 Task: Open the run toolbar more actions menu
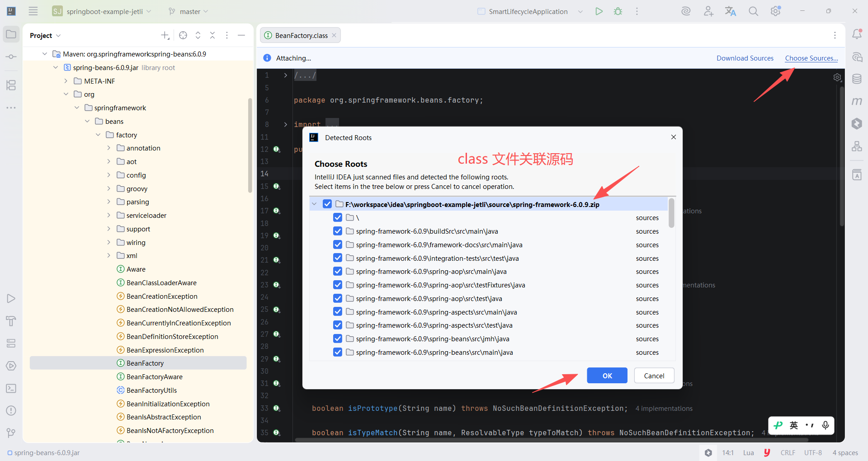(x=637, y=11)
